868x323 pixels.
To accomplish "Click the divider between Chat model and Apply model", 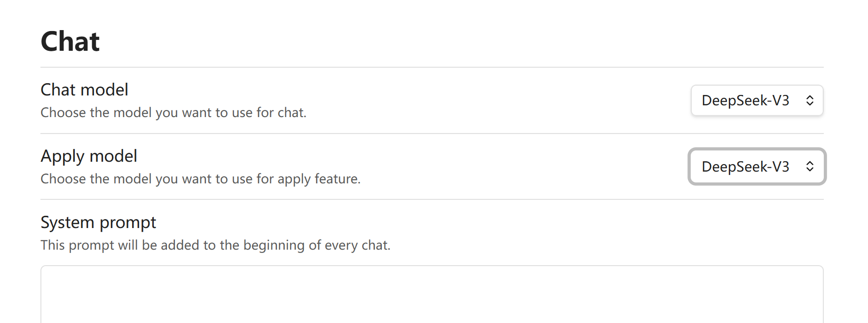I will point(432,134).
